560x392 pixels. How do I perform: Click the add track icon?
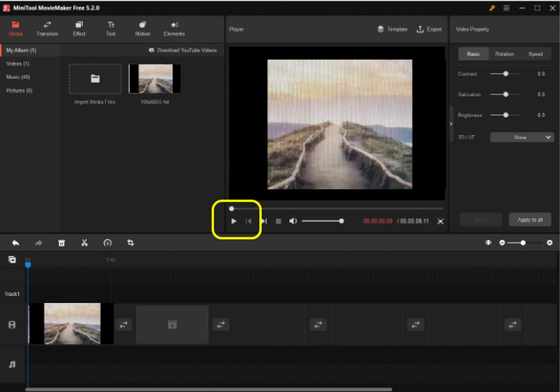12,260
